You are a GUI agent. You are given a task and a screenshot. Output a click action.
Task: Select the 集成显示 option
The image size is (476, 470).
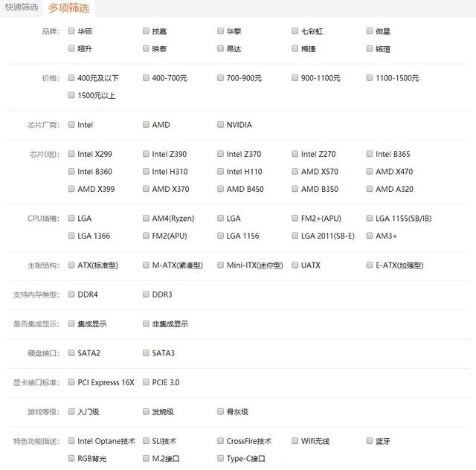pos(71,323)
